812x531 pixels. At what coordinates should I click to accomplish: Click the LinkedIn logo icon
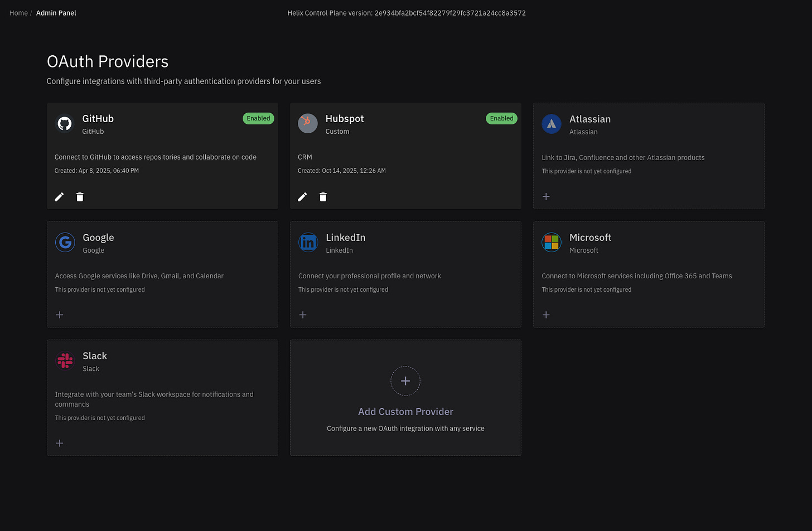point(308,242)
